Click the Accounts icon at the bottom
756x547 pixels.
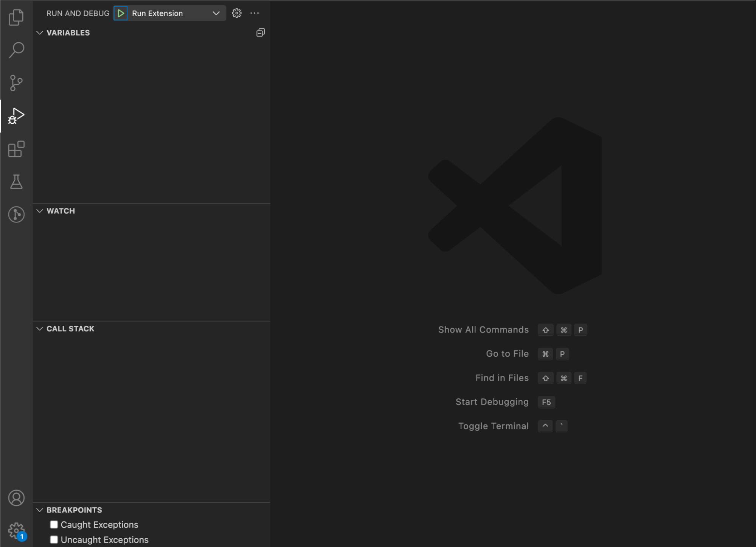coord(16,498)
